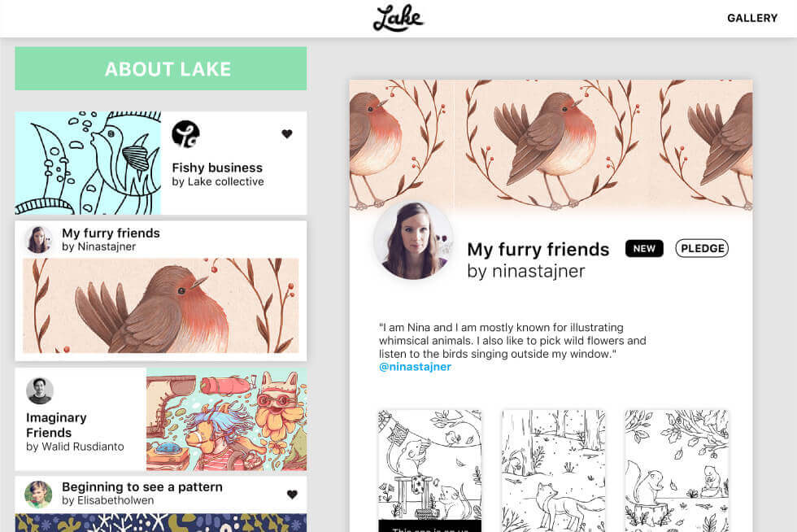Image resolution: width=797 pixels, height=532 pixels.
Task: Select the Imaginary Friends title text
Action: (x=56, y=425)
